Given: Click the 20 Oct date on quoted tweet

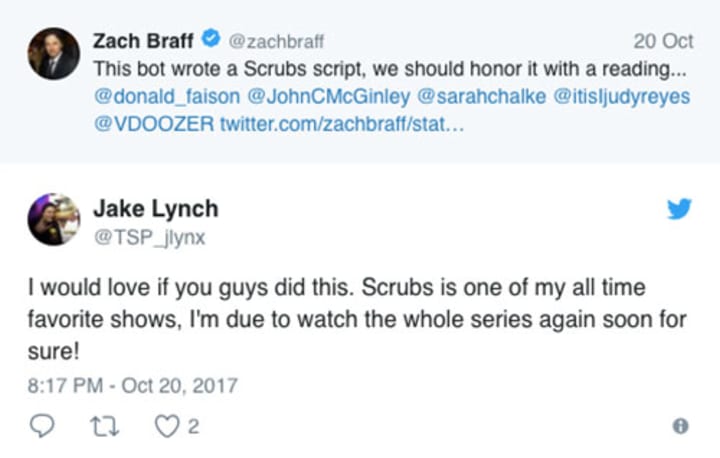Looking at the screenshot, I should pos(663,42).
